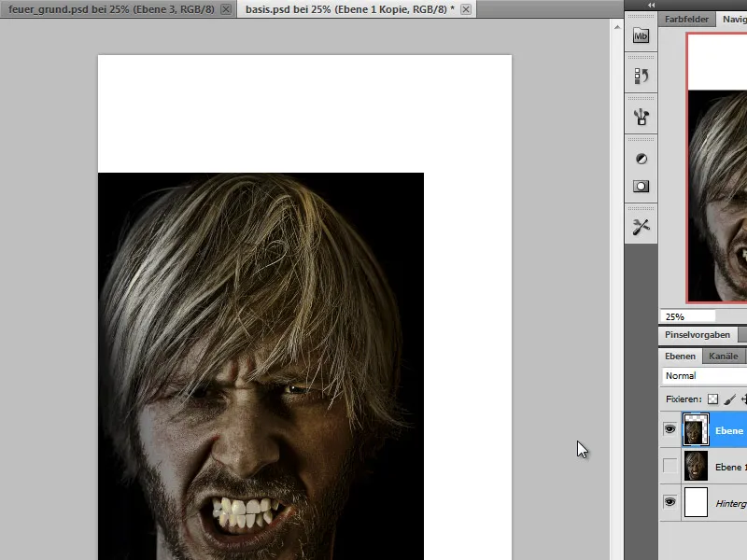This screenshot has width=747, height=560.
Task: Hide the selected Ebene 1 Kopie layer
Action: 669,429
